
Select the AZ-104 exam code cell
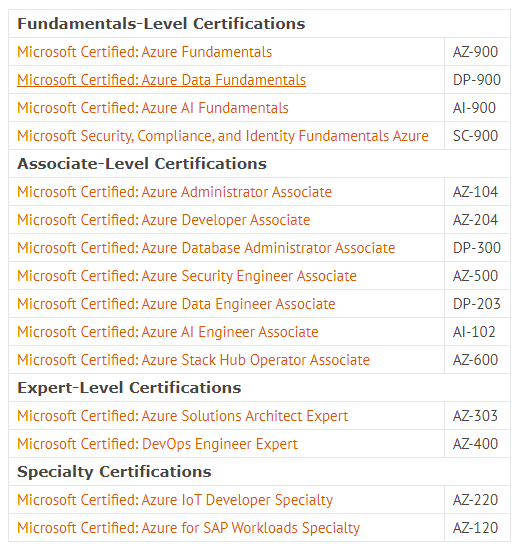point(477,192)
